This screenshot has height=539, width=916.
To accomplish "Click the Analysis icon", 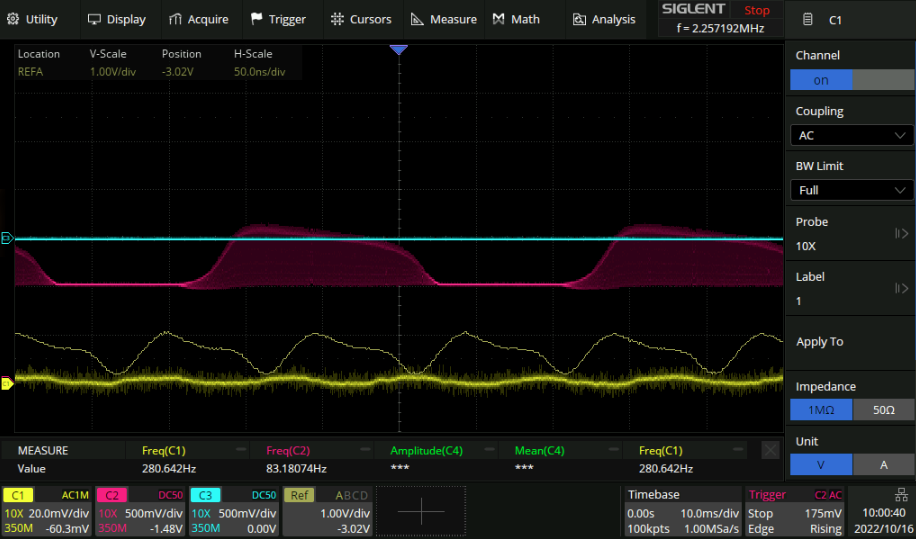I will coord(579,19).
